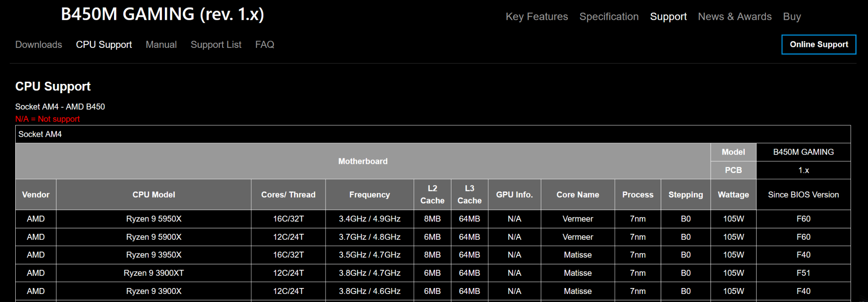Click F60 BIOS cell in Ryzen 9 5950X row
Screen dimensions: 868x302
coord(804,219)
